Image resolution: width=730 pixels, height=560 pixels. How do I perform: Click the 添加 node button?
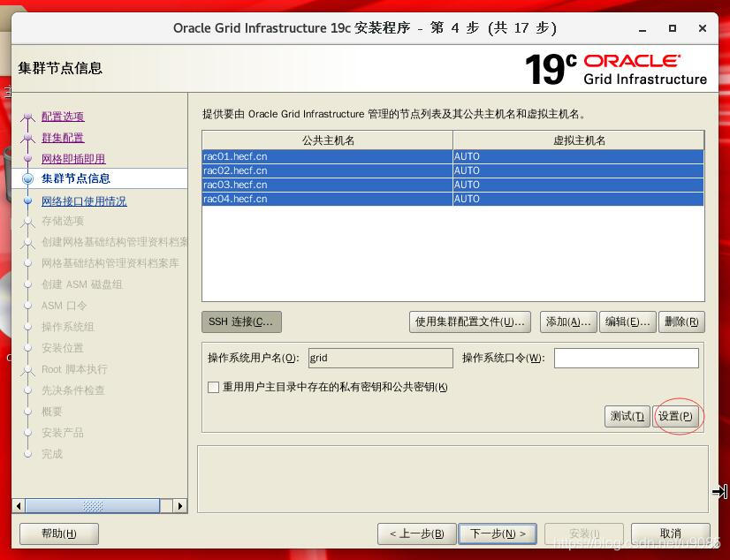coord(568,322)
